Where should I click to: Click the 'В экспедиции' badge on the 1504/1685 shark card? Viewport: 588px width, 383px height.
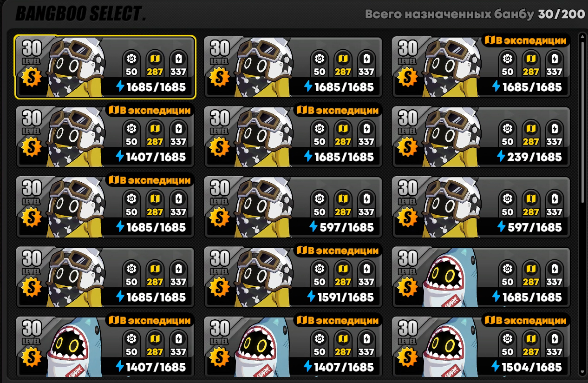click(x=526, y=321)
